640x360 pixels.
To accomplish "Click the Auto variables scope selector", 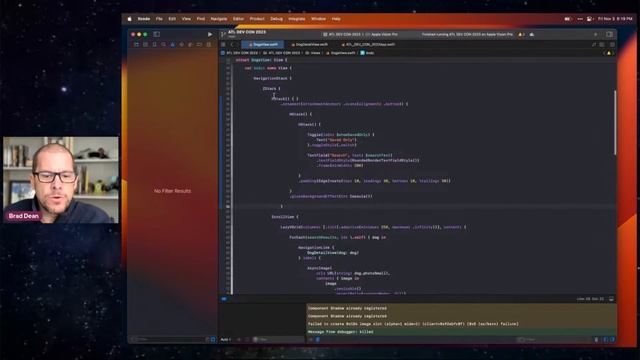I will tap(226, 339).
